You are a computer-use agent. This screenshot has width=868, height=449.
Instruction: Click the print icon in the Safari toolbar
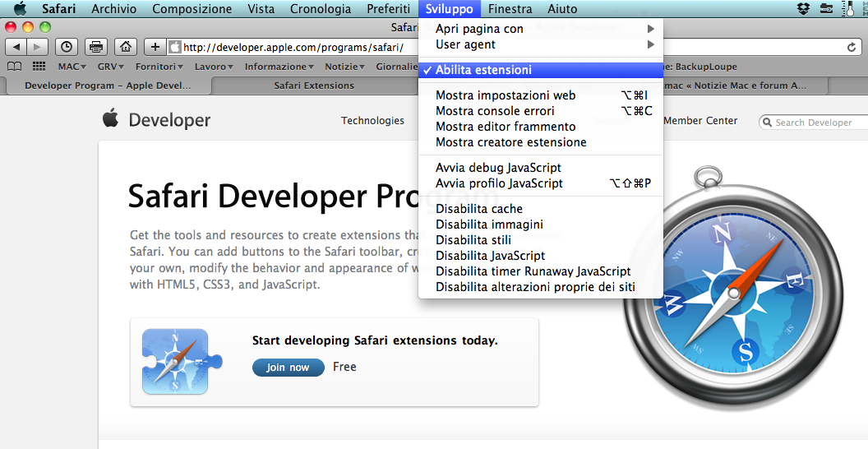tap(96, 47)
